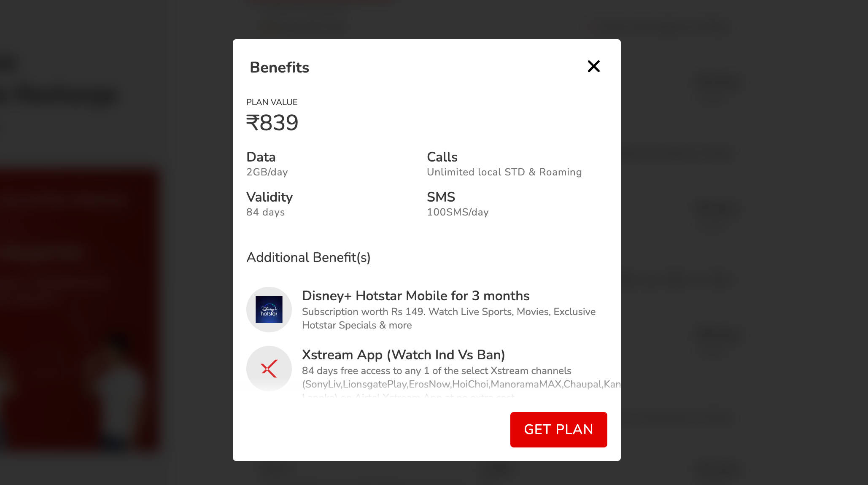
Task: Close the Benefits dialog
Action: [593, 66]
